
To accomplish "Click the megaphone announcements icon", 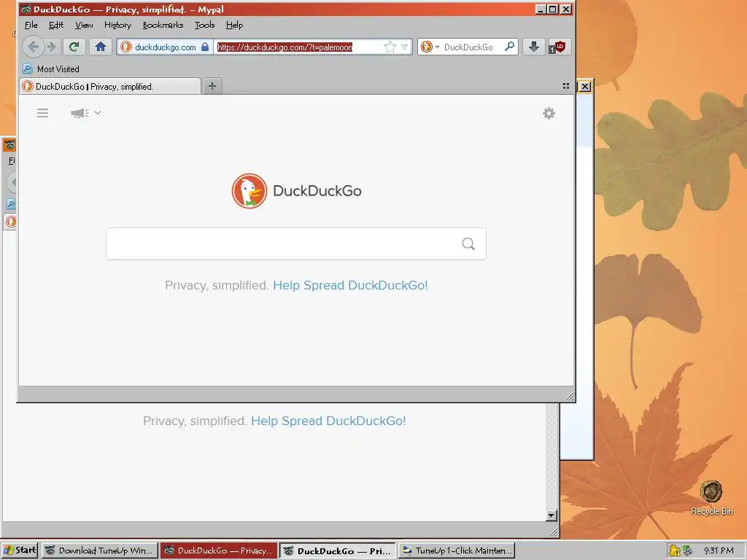I will pos(80,113).
